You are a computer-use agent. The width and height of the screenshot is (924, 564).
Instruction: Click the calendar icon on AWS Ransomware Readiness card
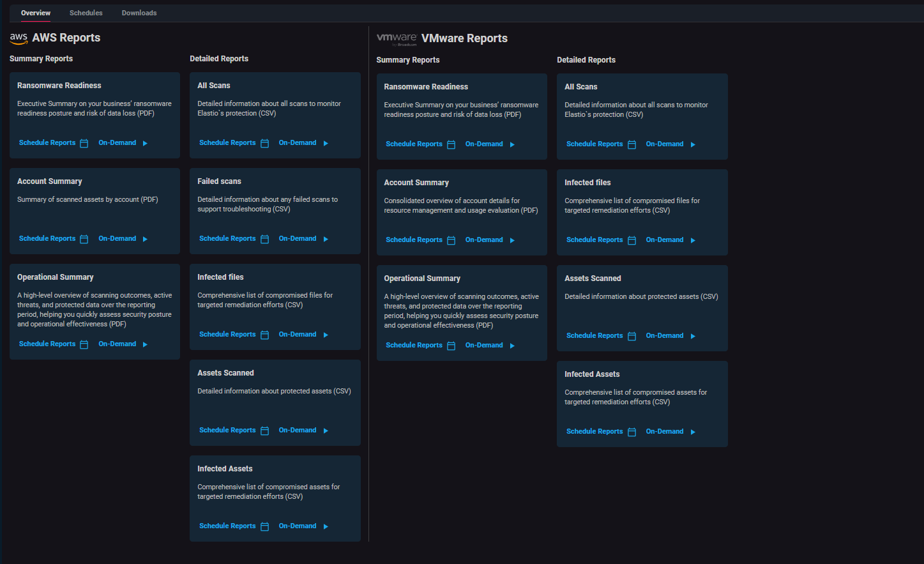click(x=83, y=142)
